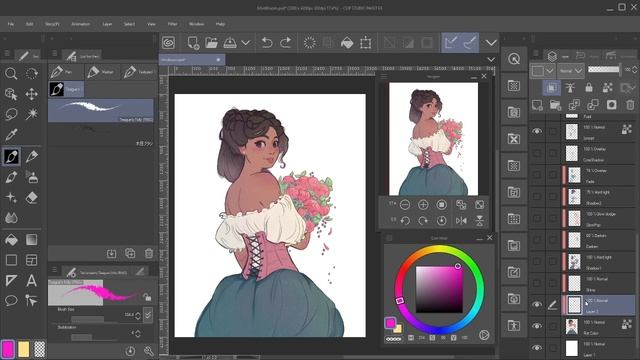Zoom out in the Navigator panel
Screen dimensions: 640x360
pyautogui.click(x=405, y=204)
